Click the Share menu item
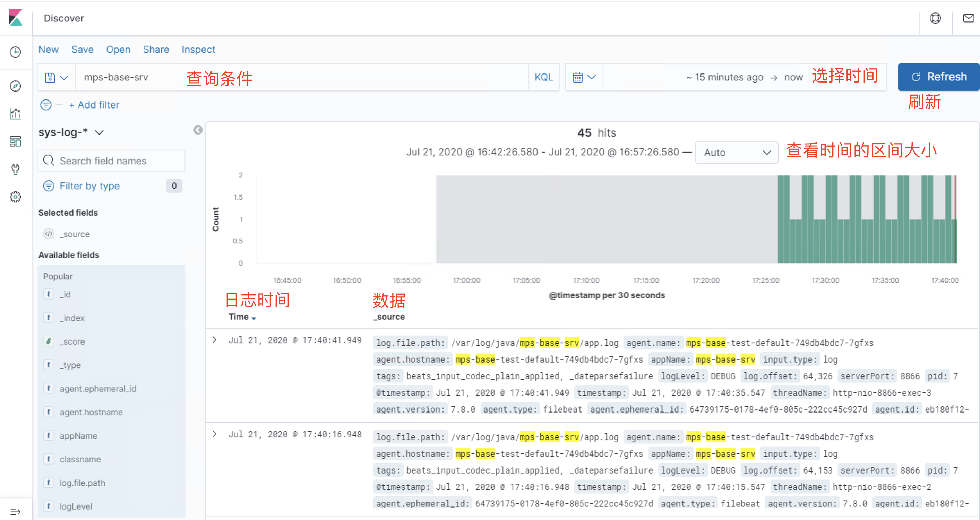This screenshot has height=520, width=980. tap(156, 50)
